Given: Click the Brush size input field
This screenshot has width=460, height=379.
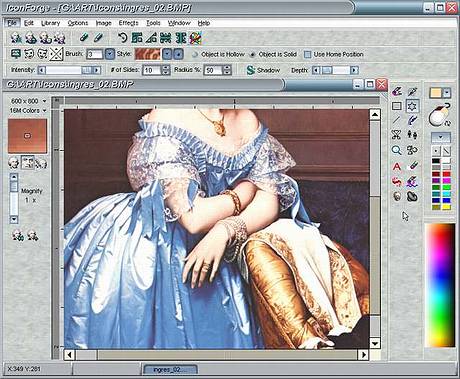Looking at the screenshot, I should tap(94, 54).
